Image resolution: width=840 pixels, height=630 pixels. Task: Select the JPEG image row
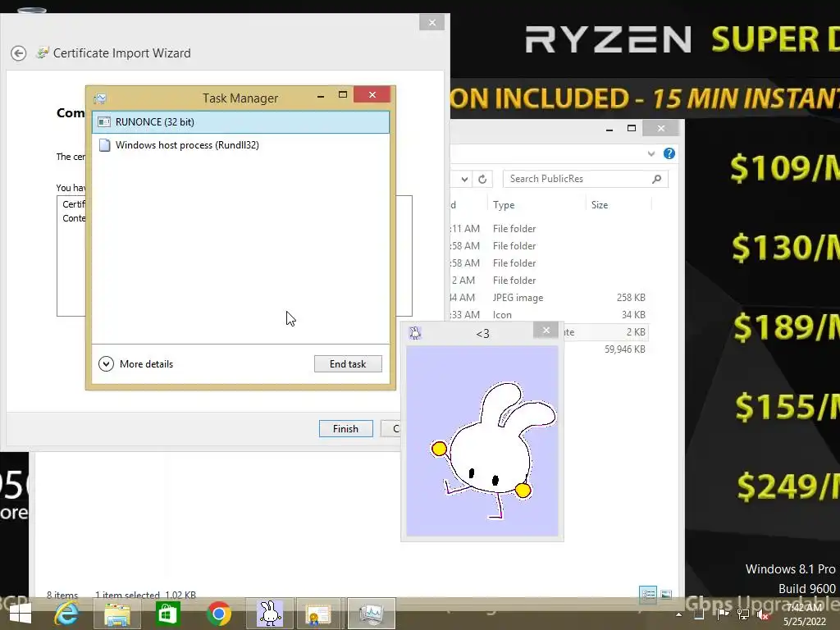point(549,298)
